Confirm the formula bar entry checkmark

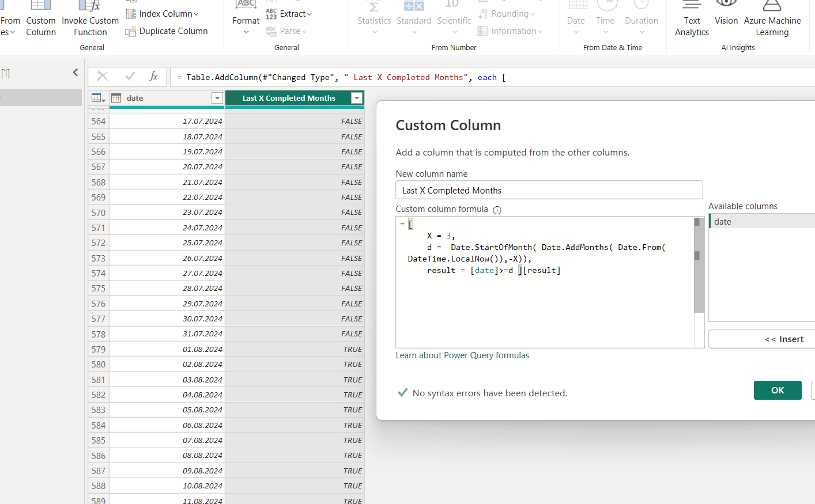click(130, 76)
